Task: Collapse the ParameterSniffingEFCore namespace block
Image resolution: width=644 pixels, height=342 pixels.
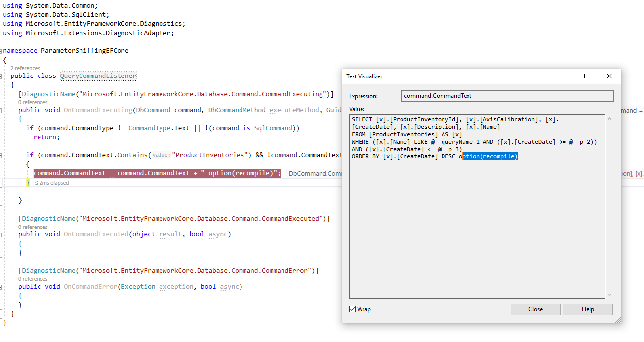Action: pos(1,51)
